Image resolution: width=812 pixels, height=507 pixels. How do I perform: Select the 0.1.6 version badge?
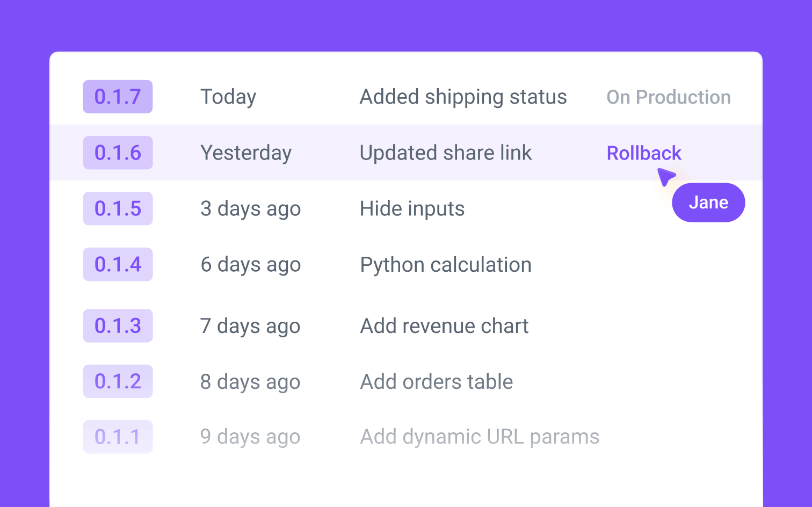118,153
